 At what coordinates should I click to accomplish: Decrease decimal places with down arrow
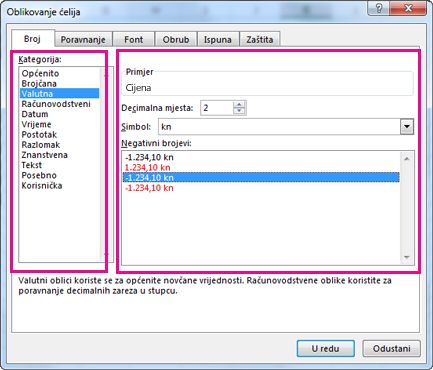tap(239, 111)
